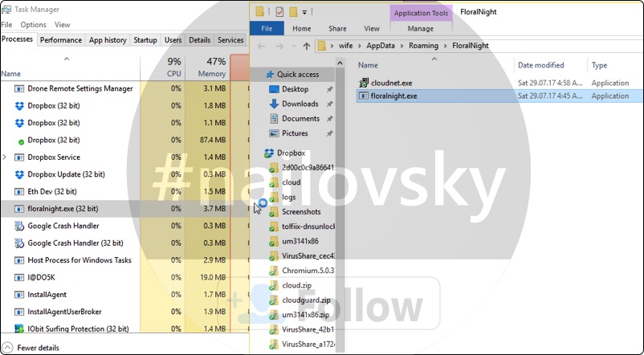
Task: Click the Dropbox 1.8 MB process icon
Action: pos(19,106)
